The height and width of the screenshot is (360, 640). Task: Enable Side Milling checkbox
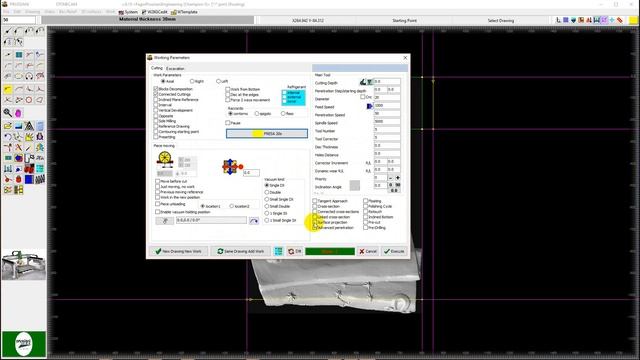point(156,121)
